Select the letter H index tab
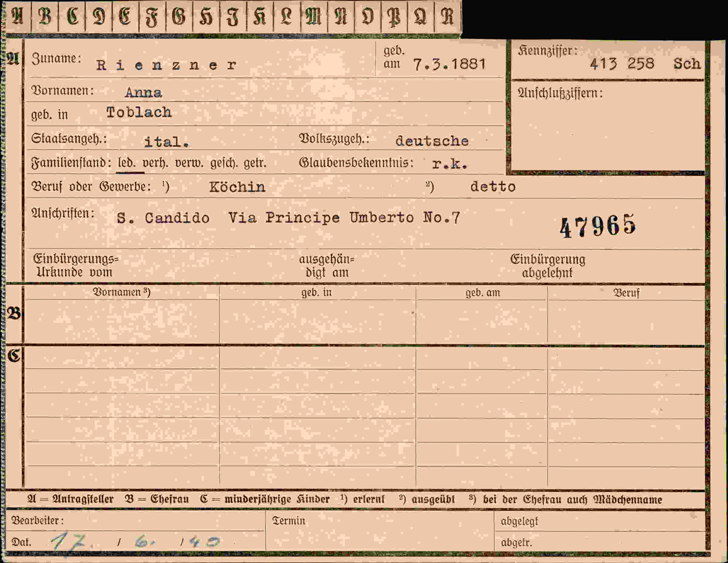The height and width of the screenshot is (563, 728). pyautogui.click(x=206, y=17)
